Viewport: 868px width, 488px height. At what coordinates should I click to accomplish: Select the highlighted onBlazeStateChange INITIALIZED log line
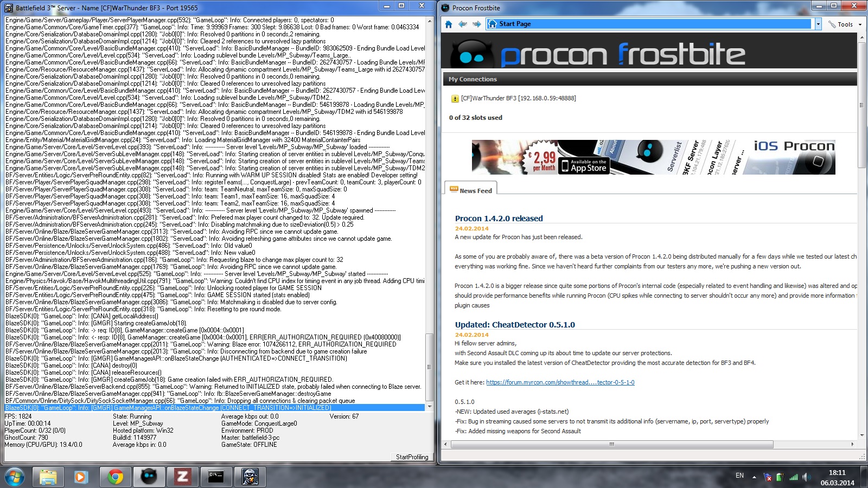point(215,408)
